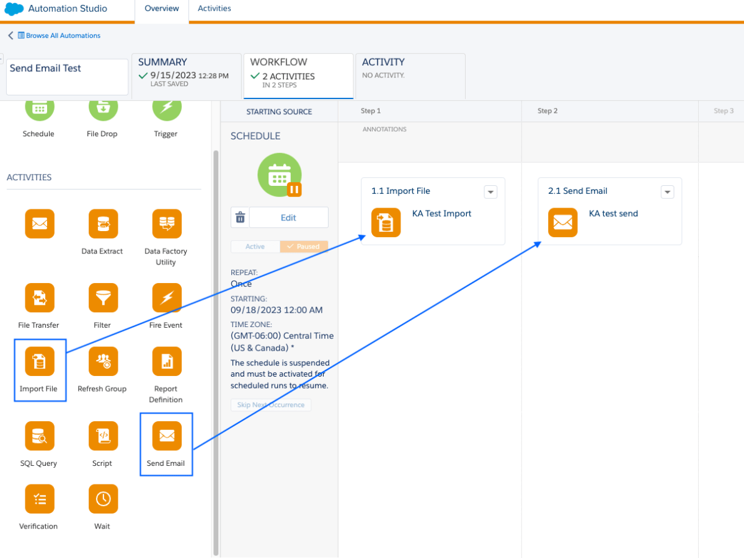Choose the File Transfer activity icon

point(40,298)
